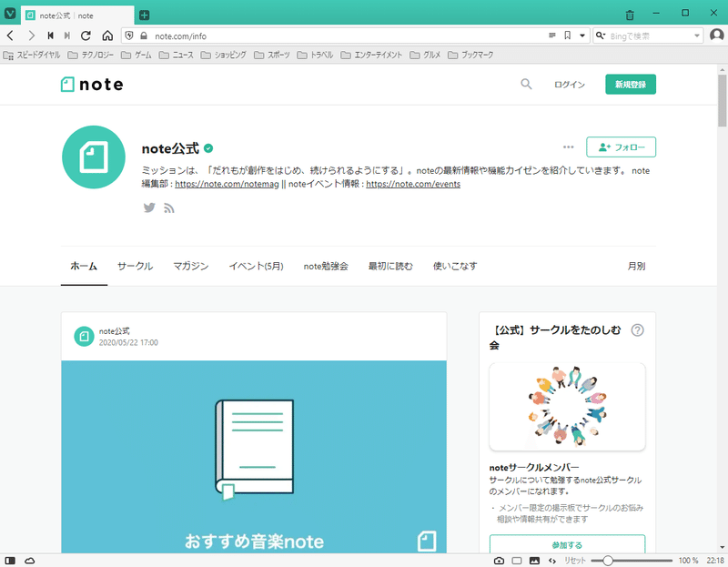Open the user profile avatar

coord(717,35)
